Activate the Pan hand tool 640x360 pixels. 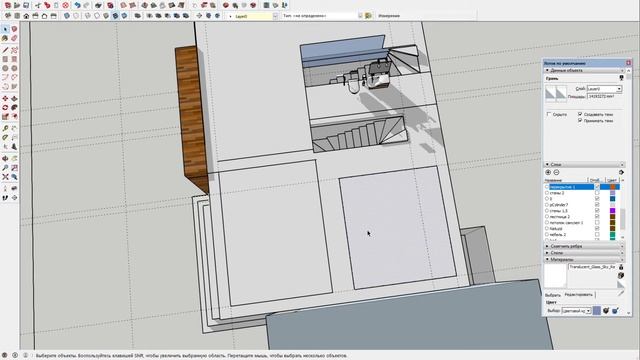pos(14,158)
